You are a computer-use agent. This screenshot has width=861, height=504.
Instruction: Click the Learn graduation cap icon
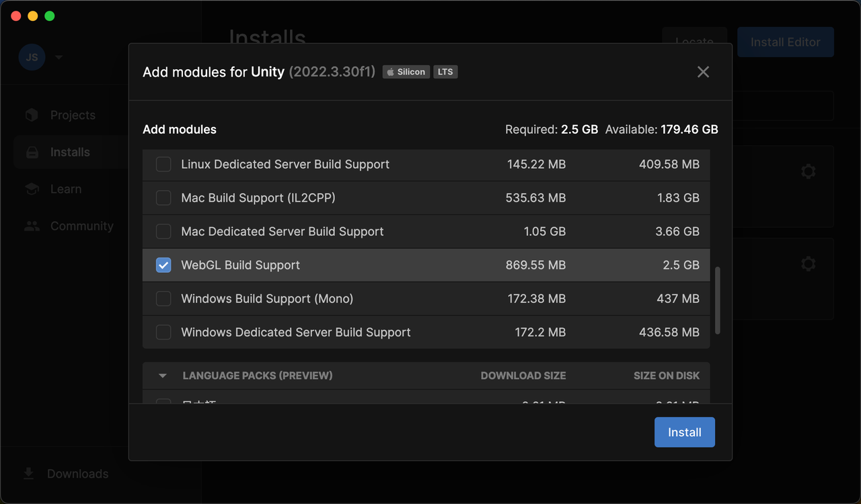pos(32,190)
